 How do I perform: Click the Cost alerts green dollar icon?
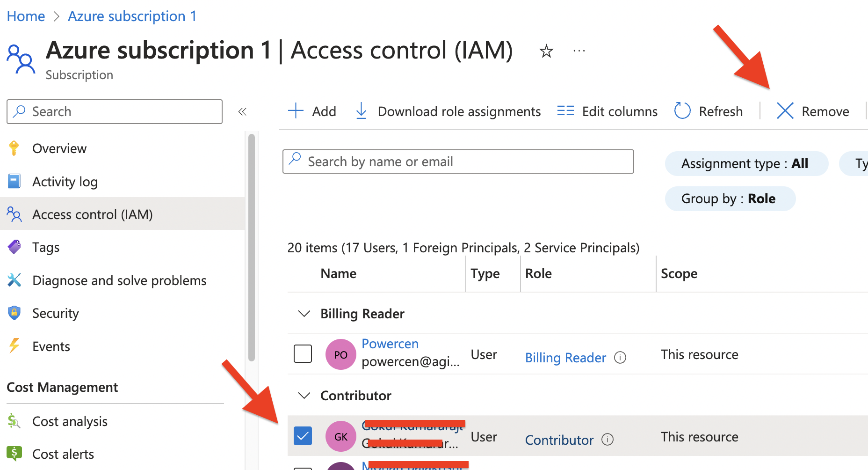(x=14, y=453)
